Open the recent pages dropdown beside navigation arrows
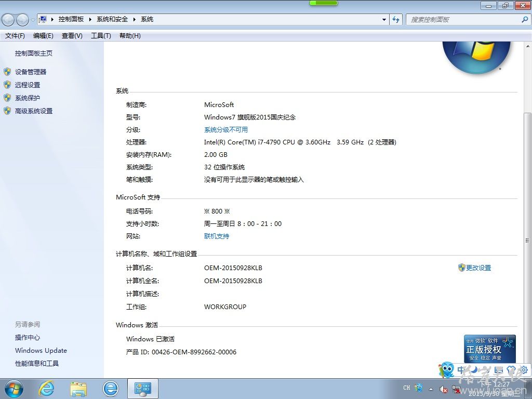This screenshot has width=532, height=399. pos(33,20)
